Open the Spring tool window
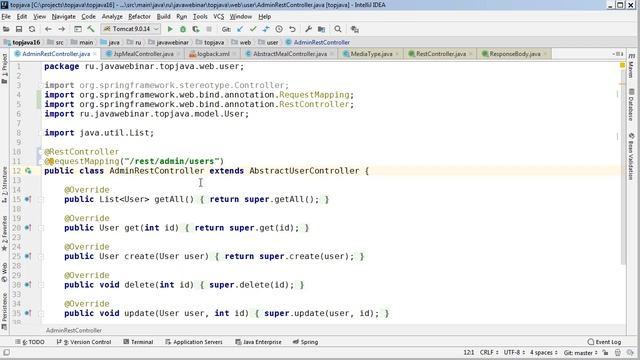 click(305, 342)
